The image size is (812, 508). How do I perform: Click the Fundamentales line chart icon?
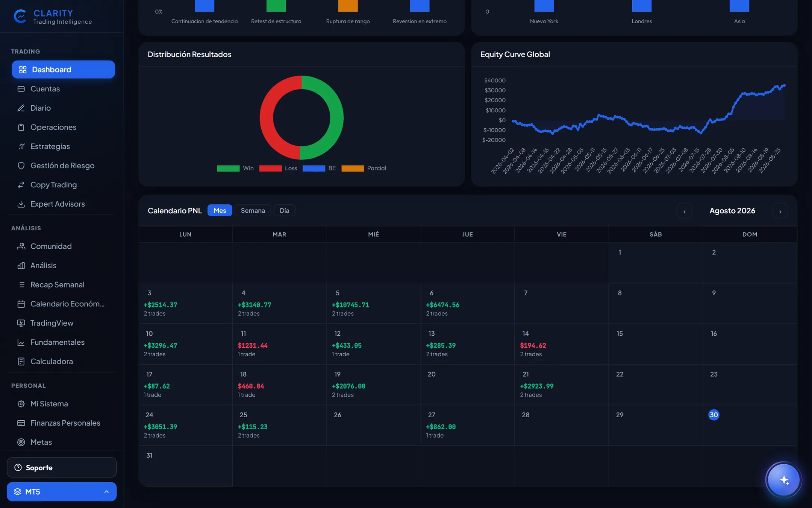pyautogui.click(x=21, y=342)
